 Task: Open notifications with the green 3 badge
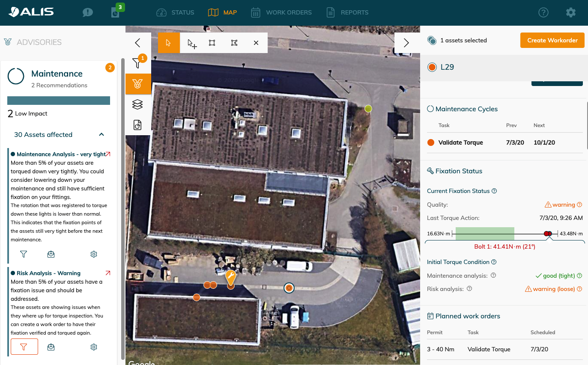116,12
